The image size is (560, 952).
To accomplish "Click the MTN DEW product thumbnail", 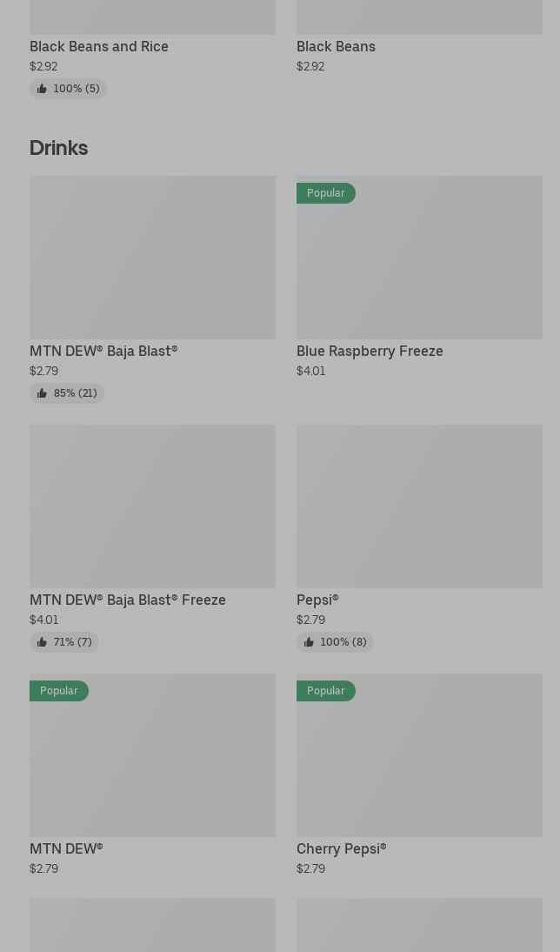I will click(x=152, y=755).
